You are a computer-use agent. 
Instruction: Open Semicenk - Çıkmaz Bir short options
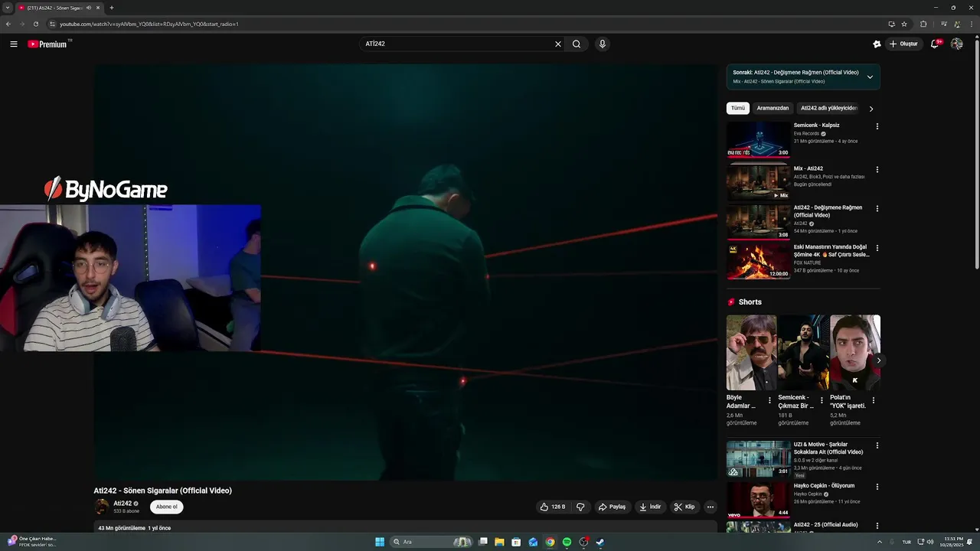pyautogui.click(x=822, y=400)
